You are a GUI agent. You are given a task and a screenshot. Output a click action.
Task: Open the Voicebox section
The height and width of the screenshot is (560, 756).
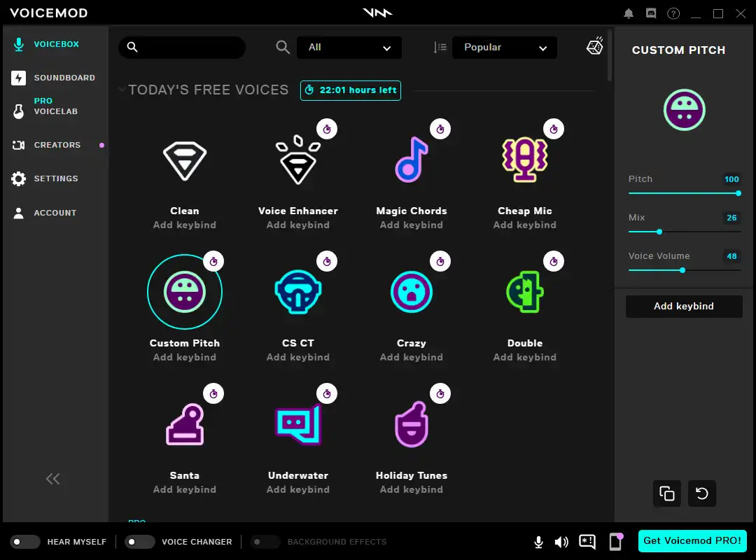click(56, 44)
